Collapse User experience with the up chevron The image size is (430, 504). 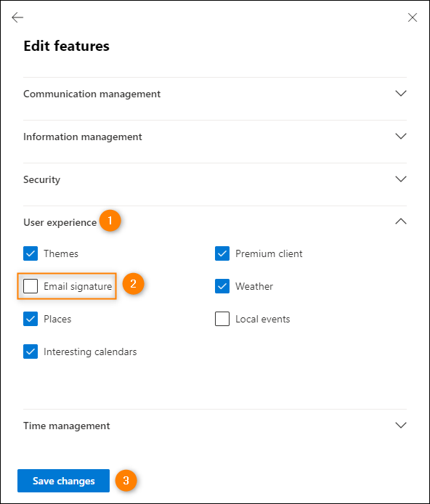pos(401,221)
